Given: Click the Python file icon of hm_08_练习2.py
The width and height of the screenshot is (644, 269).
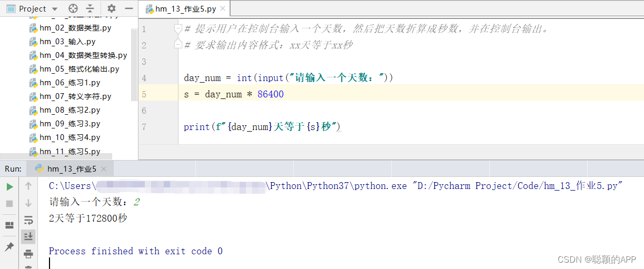Looking at the screenshot, I should pos(33,110).
